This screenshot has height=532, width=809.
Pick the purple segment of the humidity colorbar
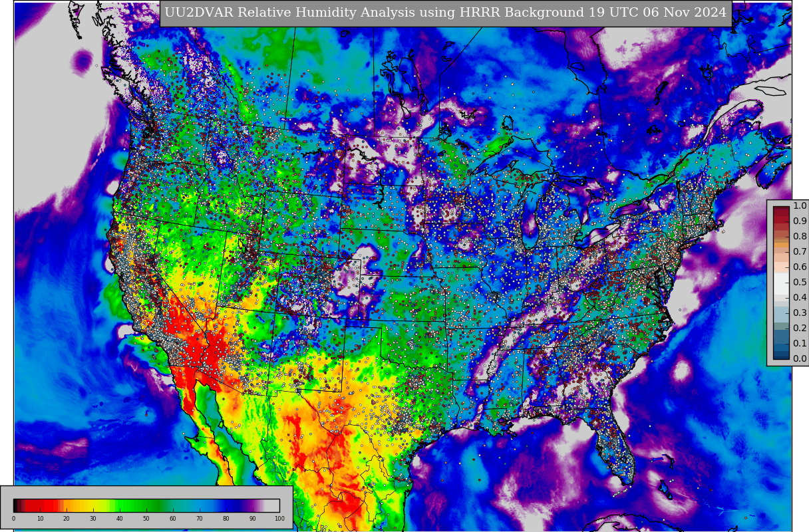pyautogui.click(x=253, y=505)
